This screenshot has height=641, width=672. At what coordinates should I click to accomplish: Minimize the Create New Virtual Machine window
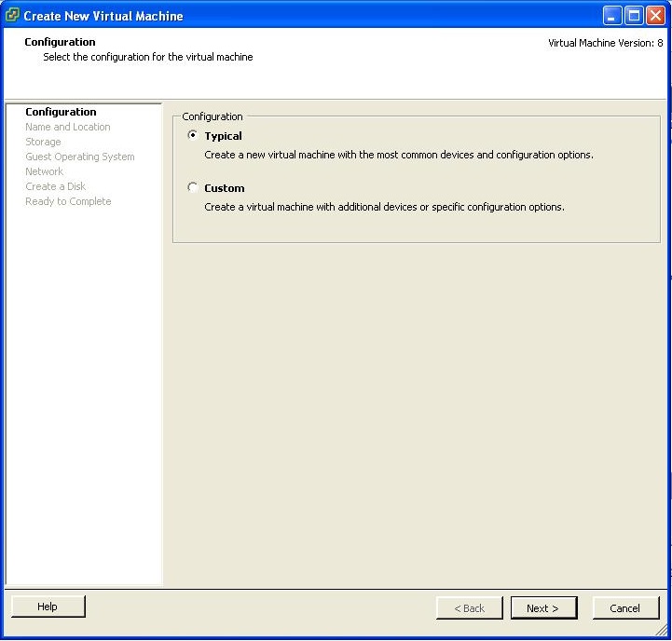pyautogui.click(x=612, y=15)
